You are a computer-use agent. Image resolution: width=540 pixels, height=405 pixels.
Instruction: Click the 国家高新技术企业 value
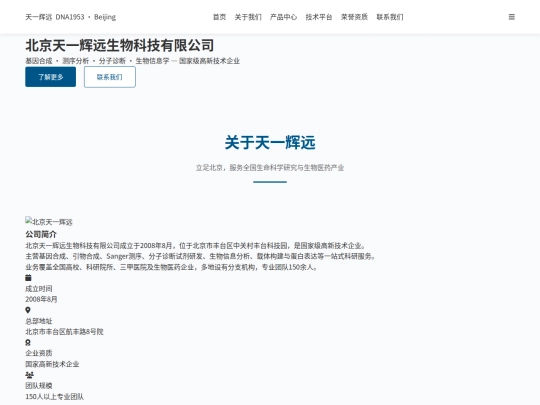[52, 364]
